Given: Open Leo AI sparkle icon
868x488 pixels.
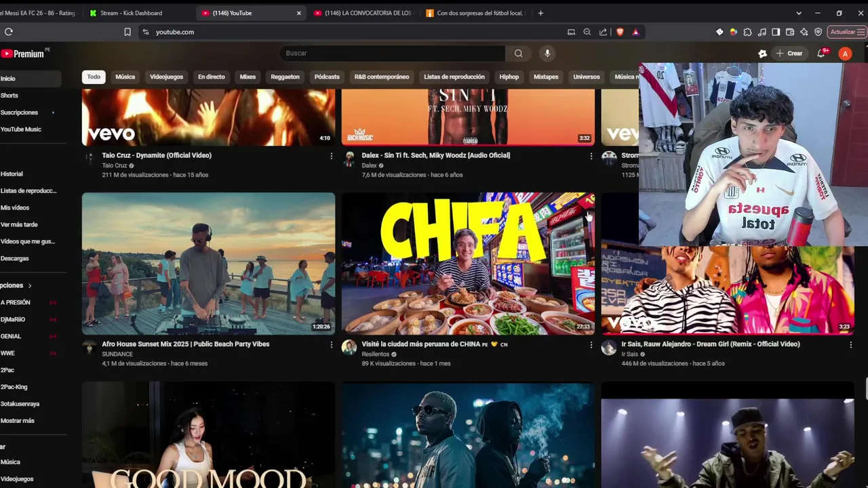Looking at the screenshot, I should (804, 32).
